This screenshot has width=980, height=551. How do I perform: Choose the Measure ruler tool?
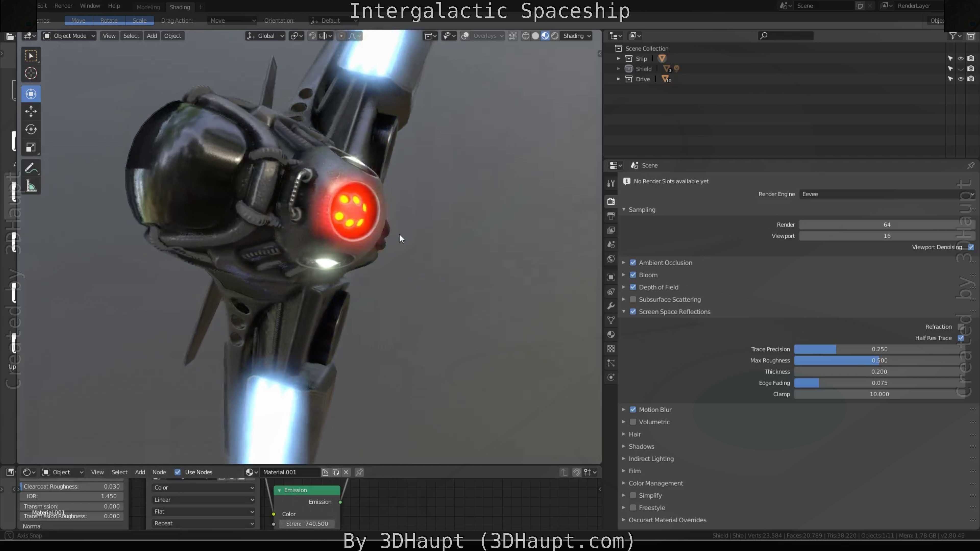tap(31, 186)
